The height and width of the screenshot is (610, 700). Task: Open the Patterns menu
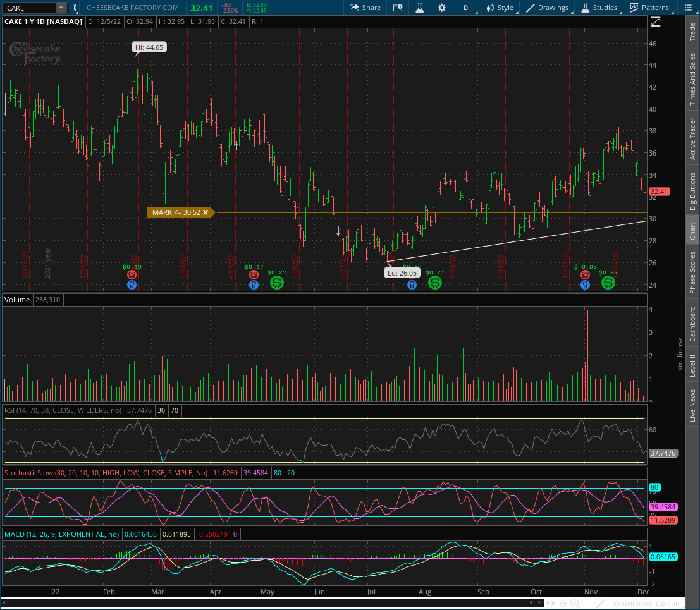(x=649, y=8)
